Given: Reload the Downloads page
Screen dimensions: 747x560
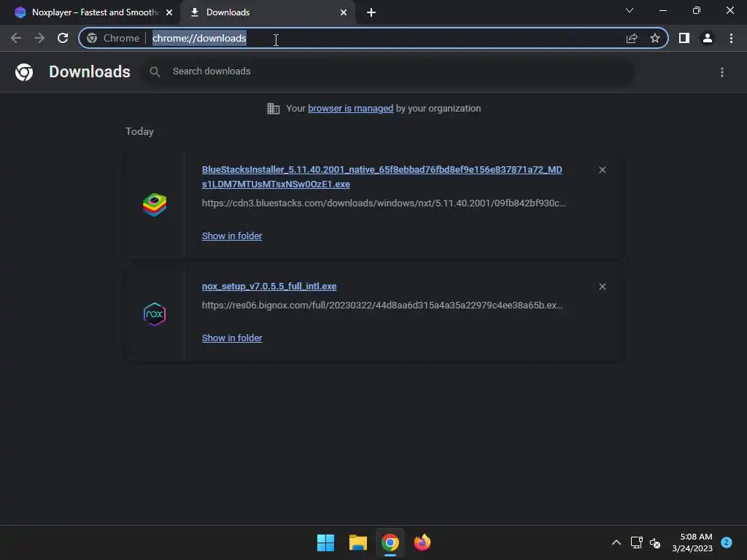Looking at the screenshot, I should pyautogui.click(x=63, y=38).
